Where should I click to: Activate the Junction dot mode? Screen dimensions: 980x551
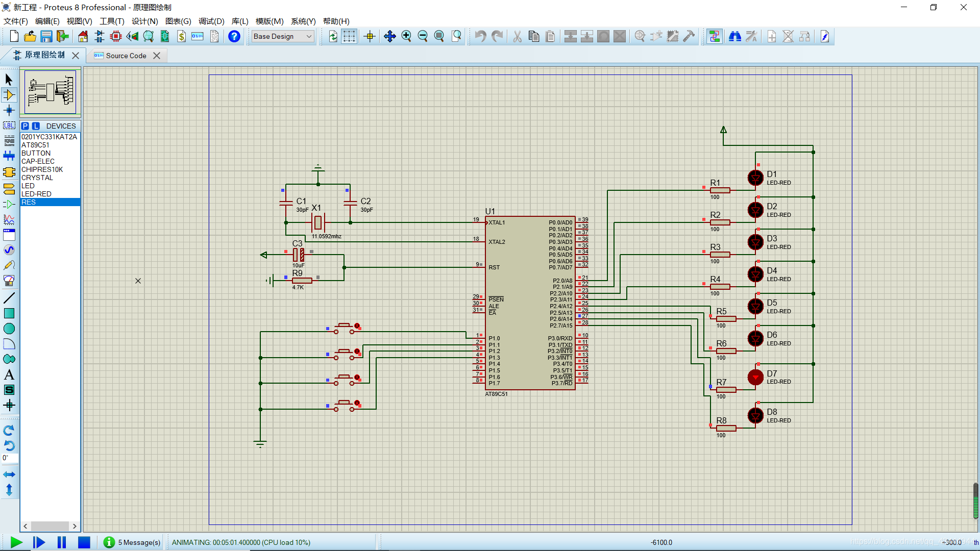tap(9, 110)
